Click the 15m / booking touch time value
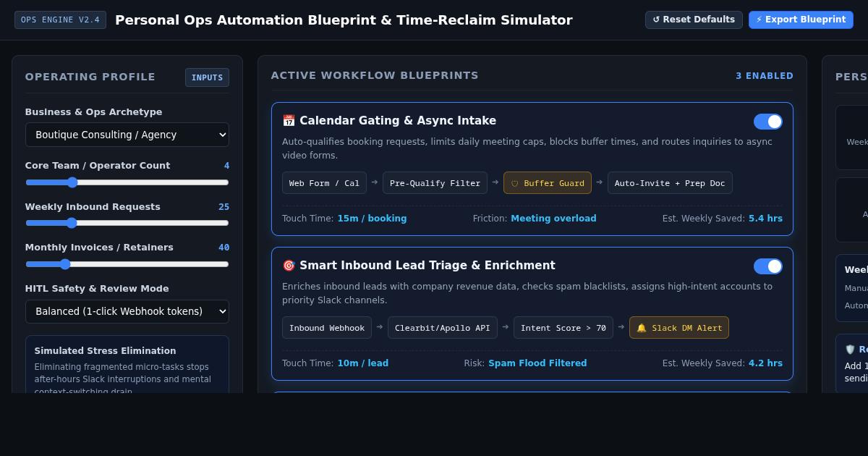This screenshot has width=868, height=456. pyautogui.click(x=372, y=219)
